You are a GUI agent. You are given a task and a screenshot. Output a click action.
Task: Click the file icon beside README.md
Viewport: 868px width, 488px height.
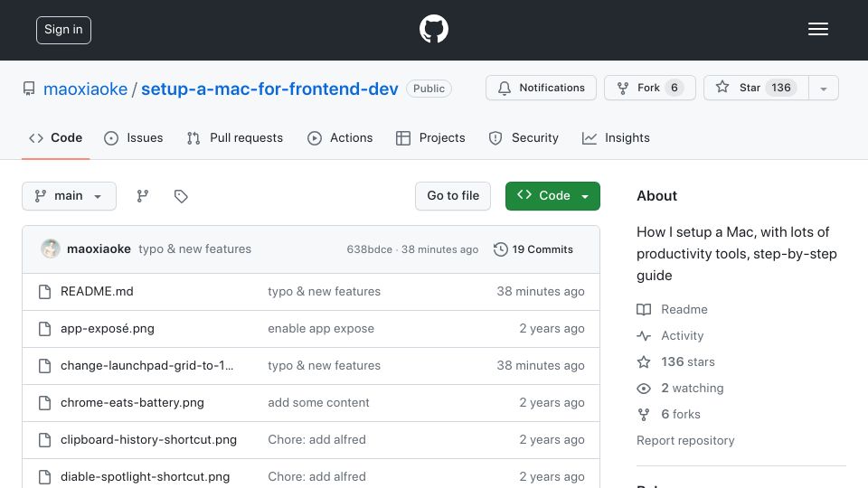(x=45, y=292)
